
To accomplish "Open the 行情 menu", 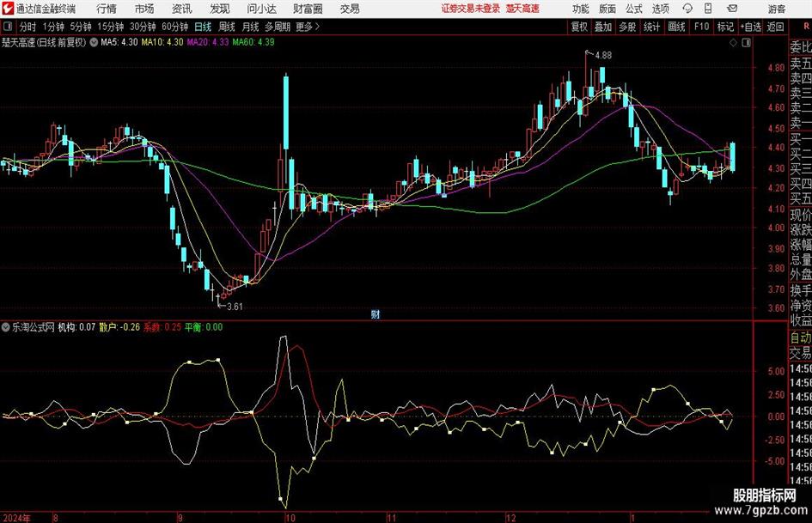I will pyautogui.click(x=107, y=9).
